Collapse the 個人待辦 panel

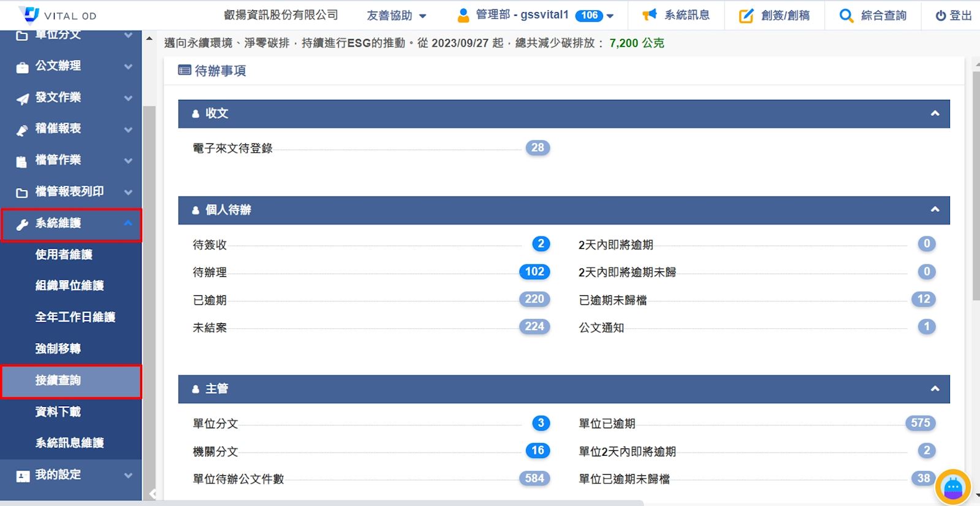coord(935,210)
